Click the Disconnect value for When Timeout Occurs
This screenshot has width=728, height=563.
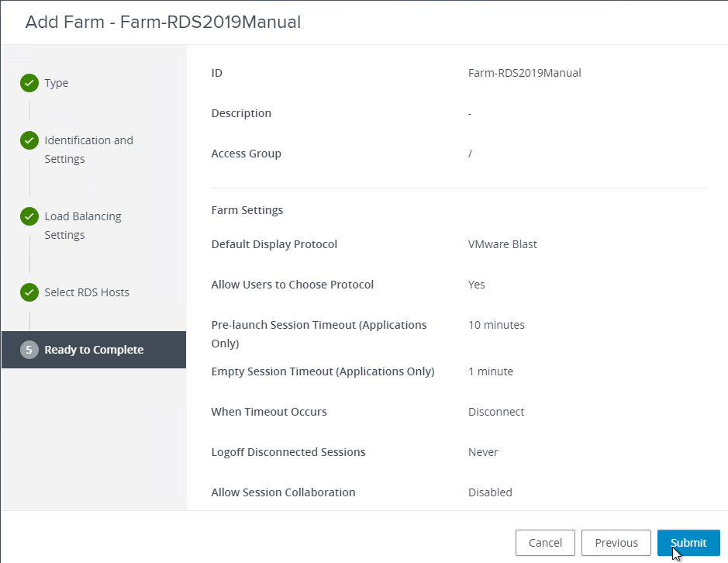[496, 412]
